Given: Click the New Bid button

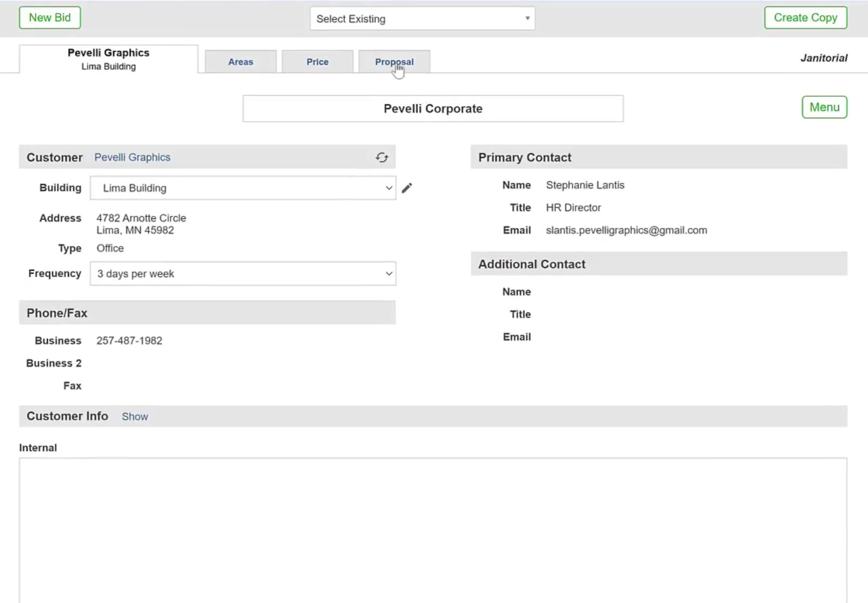Looking at the screenshot, I should [x=50, y=17].
